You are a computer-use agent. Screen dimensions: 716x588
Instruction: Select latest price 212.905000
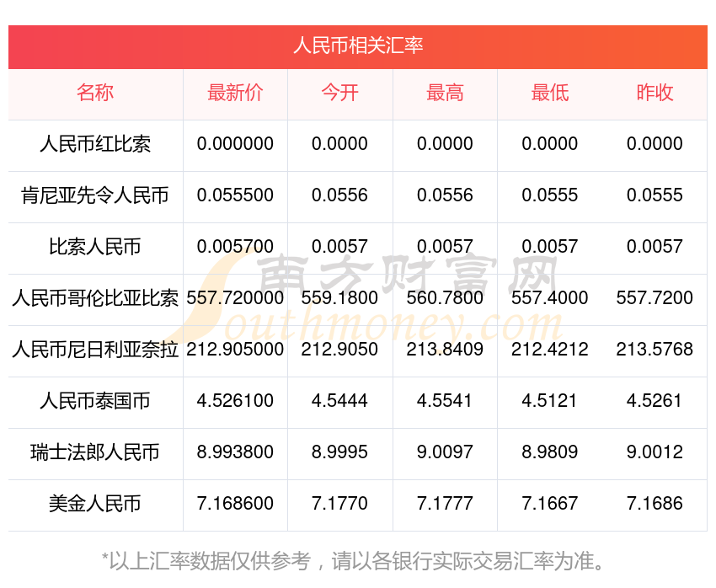235,350
